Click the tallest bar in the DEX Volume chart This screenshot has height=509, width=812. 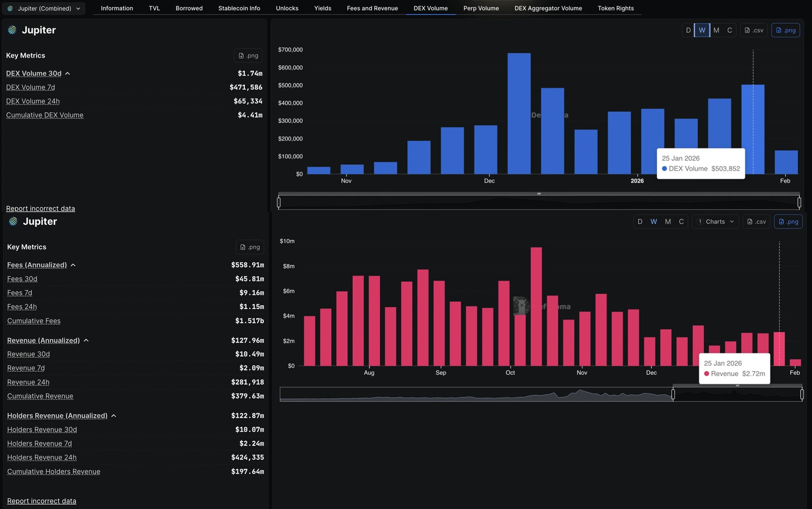[519, 113]
